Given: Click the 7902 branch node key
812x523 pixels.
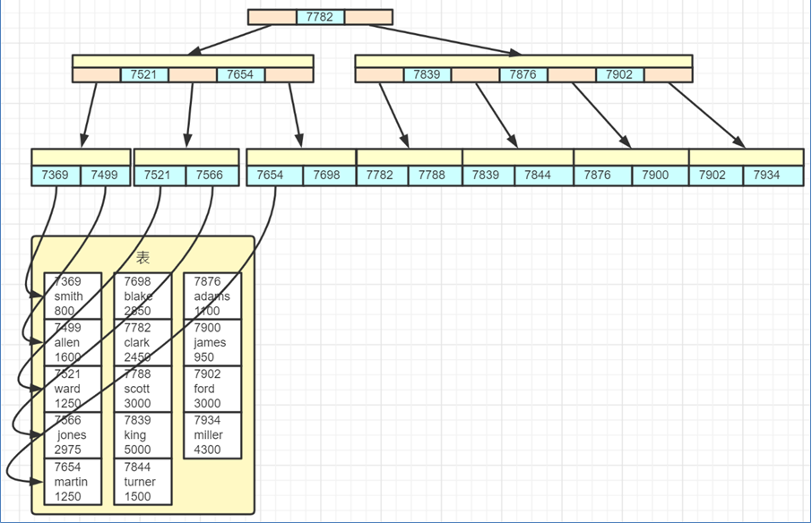Looking at the screenshot, I should click(x=620, y=74).
